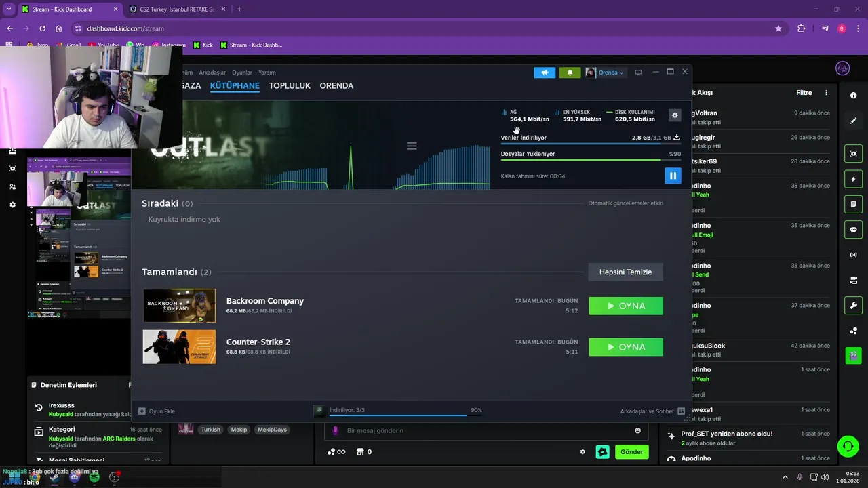Toggle the Kick chat bubble icon
Viewport: 868px width, 488px height.
point(853,230)
